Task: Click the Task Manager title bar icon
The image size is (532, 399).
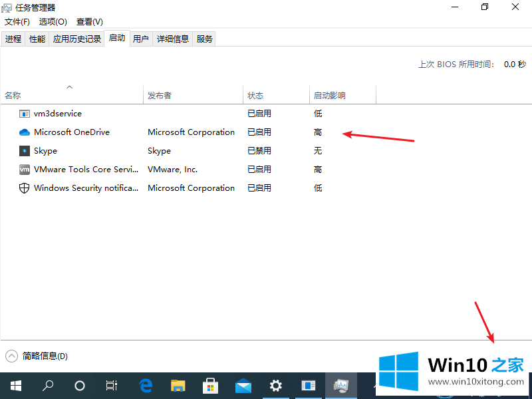Action: (x=7, y=7)
